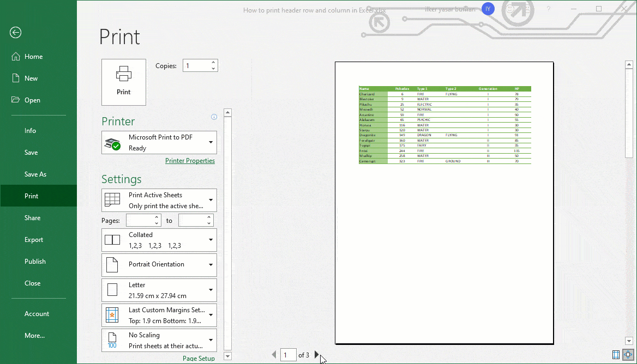Screen dimensions: 637x364
Task: Go back using previous page arrow
Action: [273, 354]
